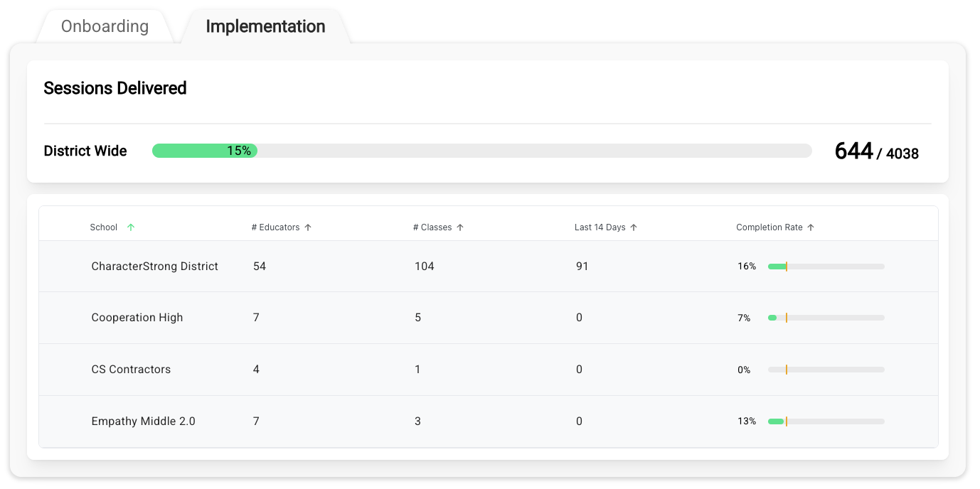This screenshot has width=980, height=489.
Task: Click Cooperation High 7% completion bar
Action: pyautogui.click(x=826, y=318)
